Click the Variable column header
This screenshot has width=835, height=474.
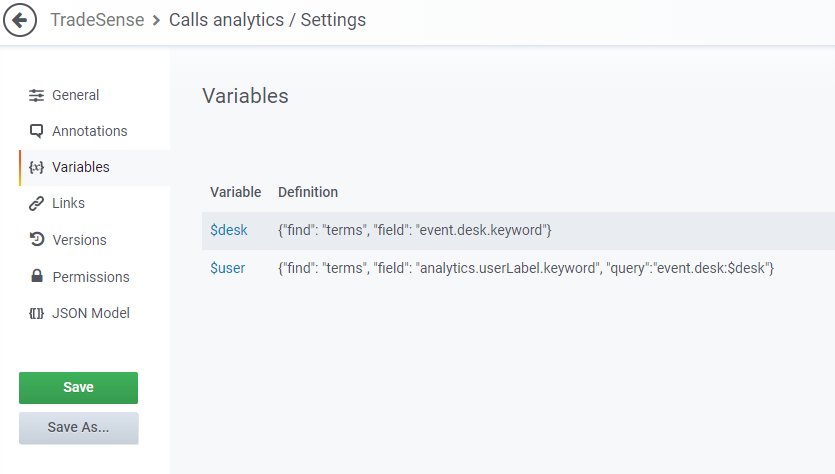pos(235,192)
